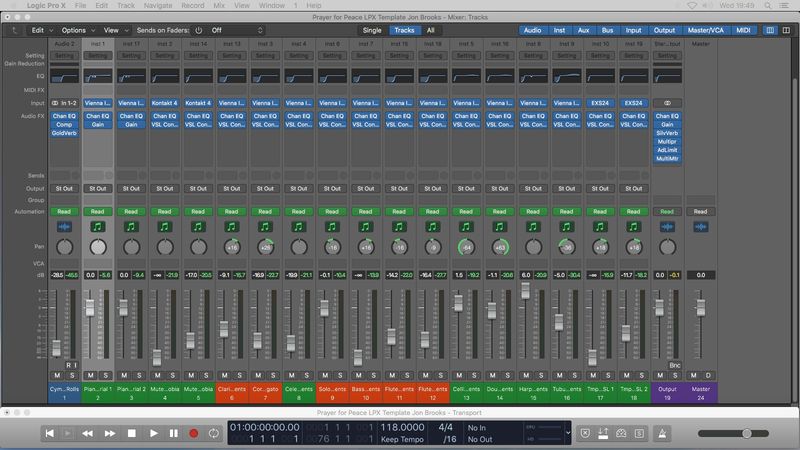800x450 pixels.
Task: Click the Fast Forward transport button
Action: (x=110, y=433)
